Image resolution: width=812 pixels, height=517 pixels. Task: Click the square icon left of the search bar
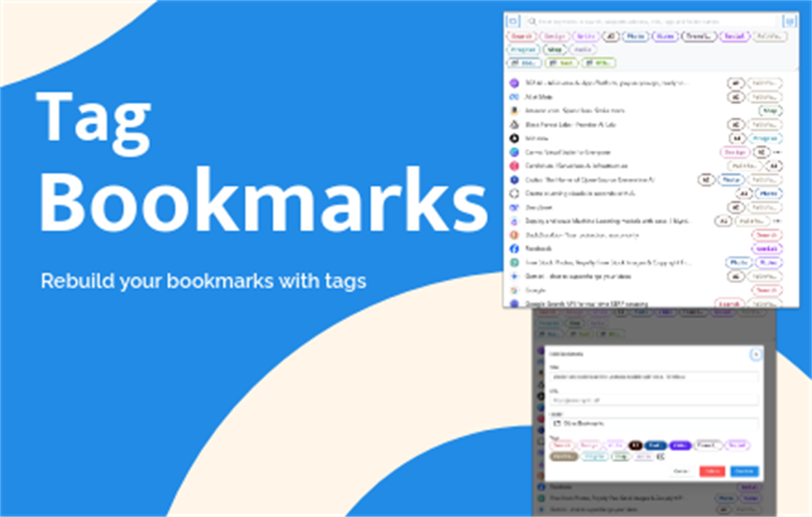point(513,21)
